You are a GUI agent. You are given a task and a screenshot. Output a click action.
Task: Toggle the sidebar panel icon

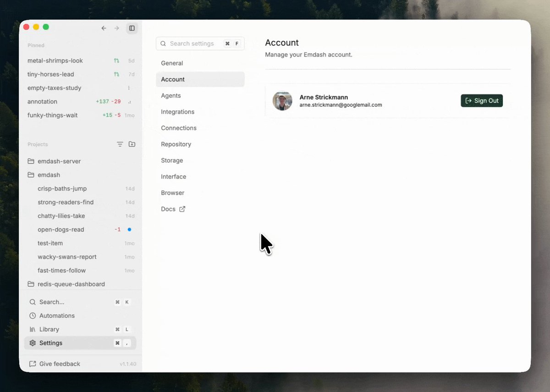[132, 28]
